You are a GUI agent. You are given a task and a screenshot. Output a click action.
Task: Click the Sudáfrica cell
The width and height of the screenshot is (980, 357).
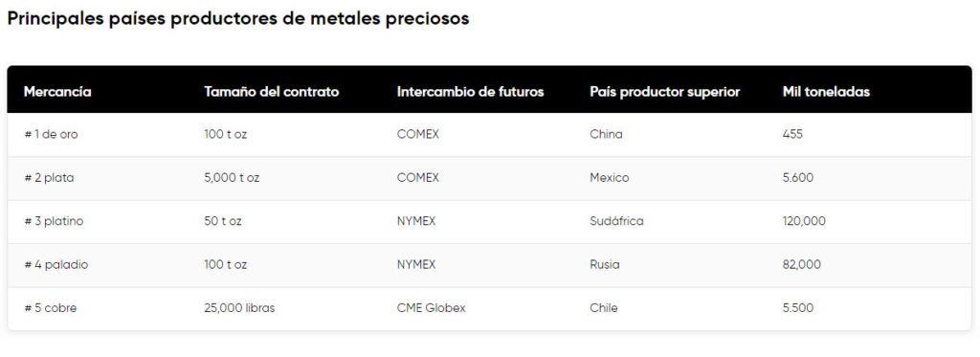click(x=616, y=221)
